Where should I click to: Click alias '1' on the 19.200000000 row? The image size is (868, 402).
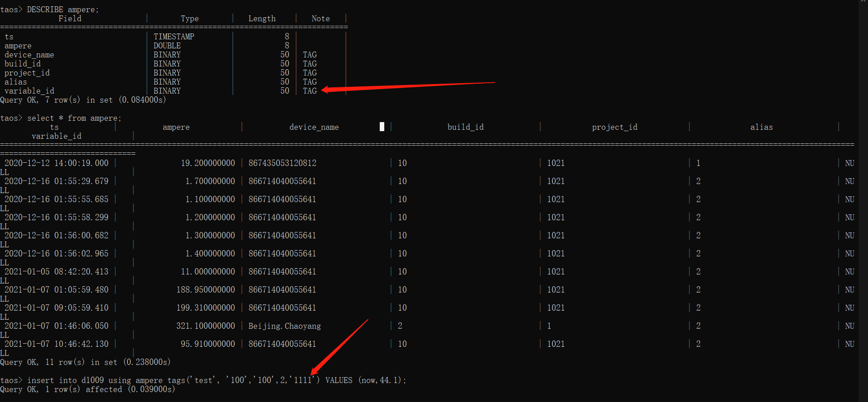pos(698,163)
